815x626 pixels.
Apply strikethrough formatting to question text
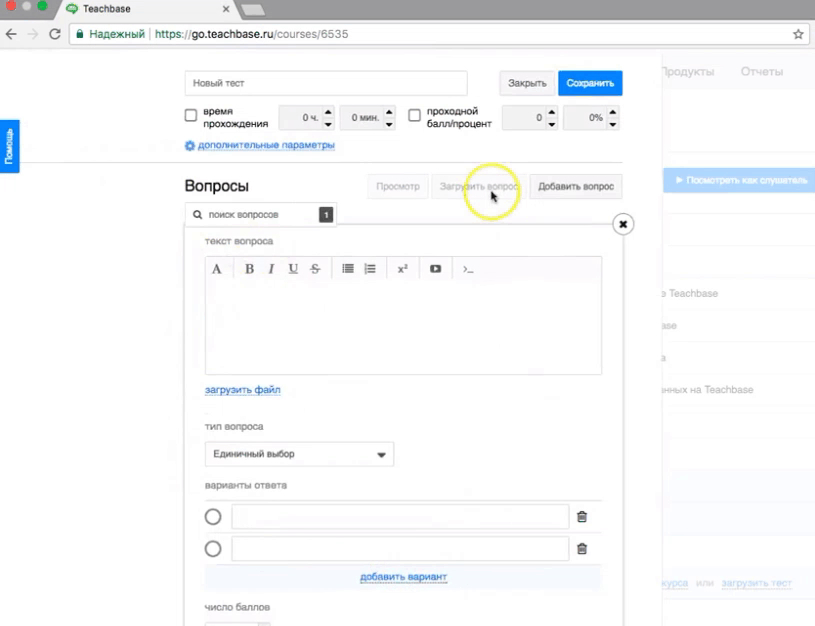(315, 269)
